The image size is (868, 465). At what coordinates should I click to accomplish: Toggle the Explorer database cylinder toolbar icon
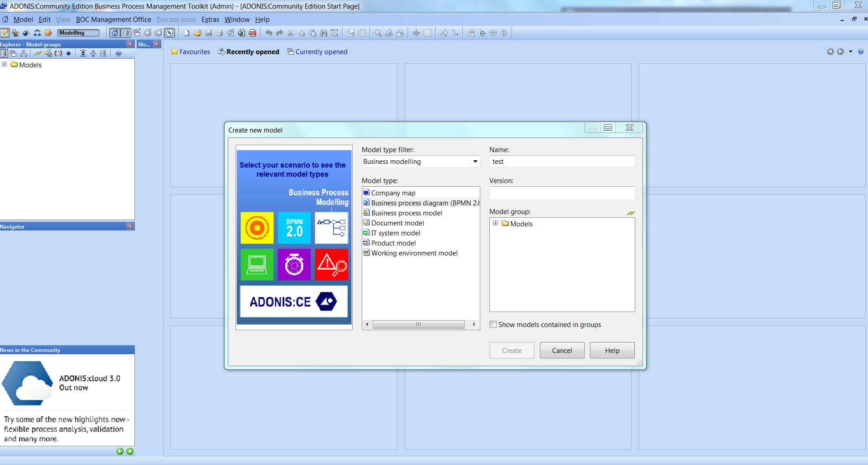coord(126,33)
